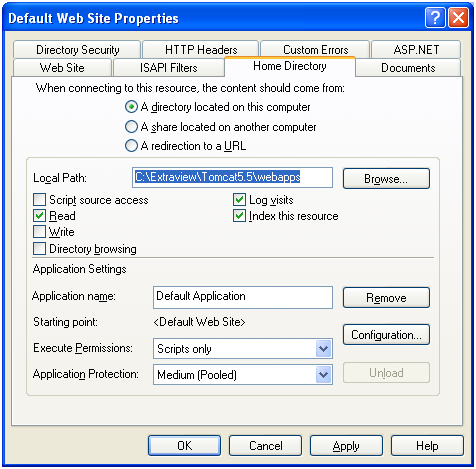The width and height of the screenshot is (476, 469).
Task: Enable Directory browsing checkbox
Action: pos(39,249)
